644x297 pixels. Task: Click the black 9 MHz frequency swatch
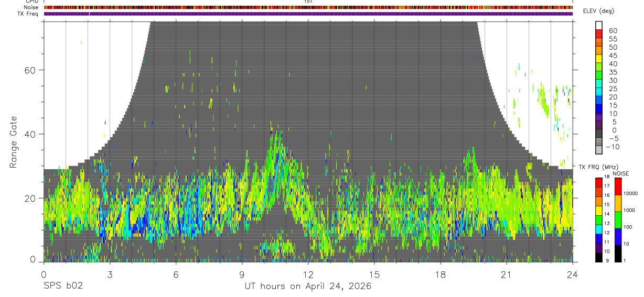[599, 257]
